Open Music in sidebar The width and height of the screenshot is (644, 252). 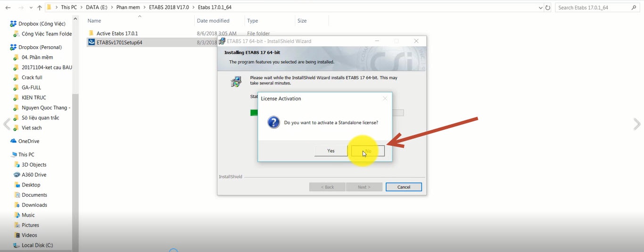click(x=28, y=215)
